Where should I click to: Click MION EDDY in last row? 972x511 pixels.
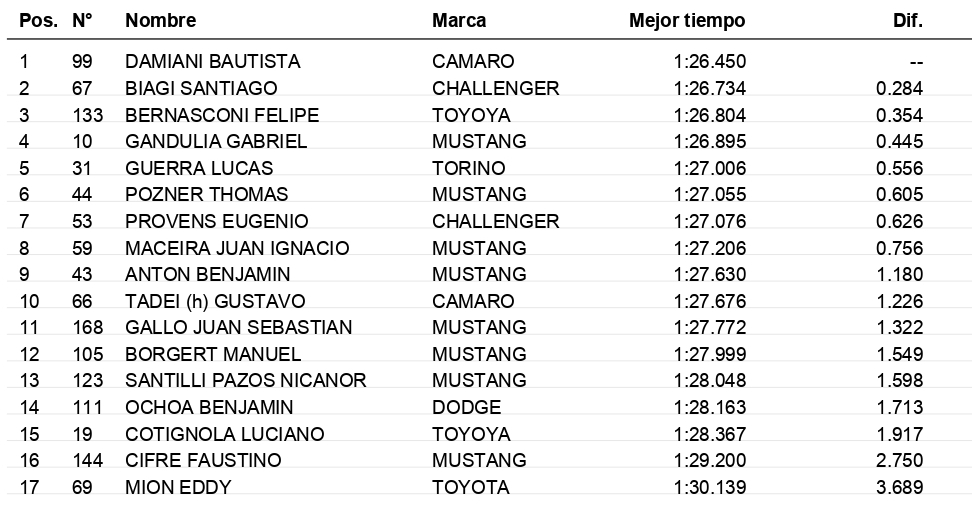pos(178,487)
